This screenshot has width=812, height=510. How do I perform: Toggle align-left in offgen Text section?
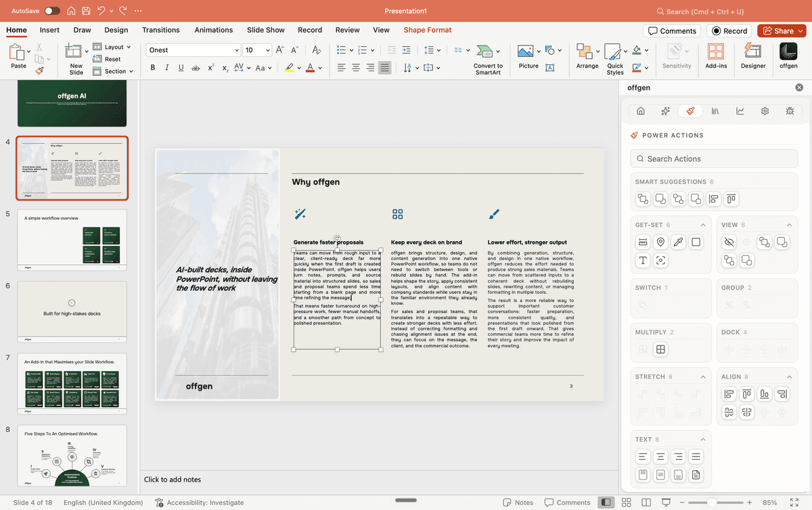tap(643, 457)
